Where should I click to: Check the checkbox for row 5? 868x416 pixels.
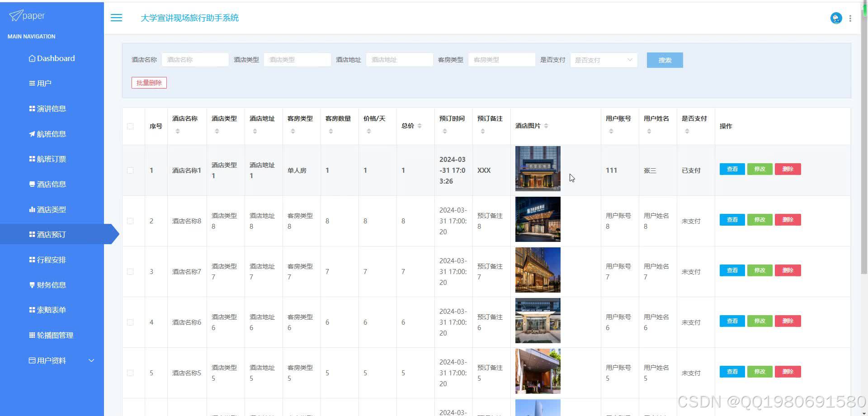click(130, 373)
